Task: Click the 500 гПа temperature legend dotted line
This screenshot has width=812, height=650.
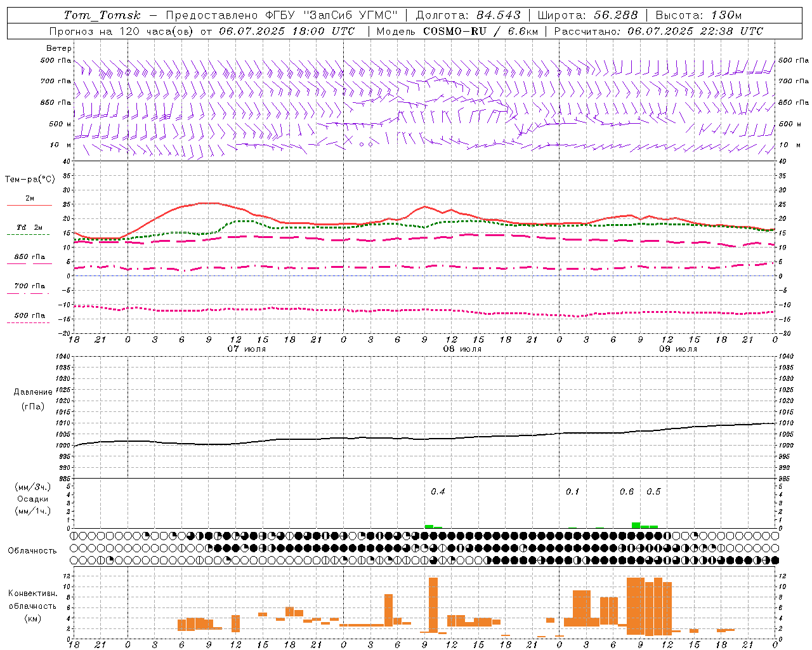Action: [x=28, y=322]
